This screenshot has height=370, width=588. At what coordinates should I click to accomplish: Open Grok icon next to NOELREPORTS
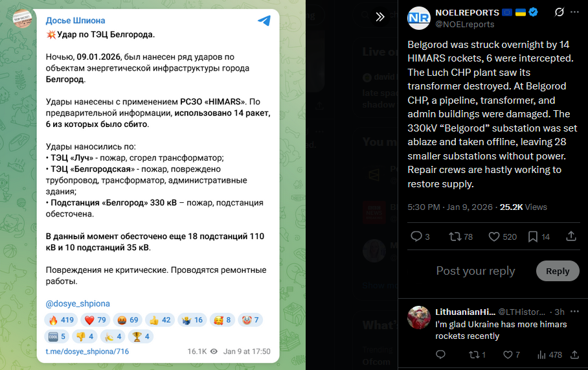point(559,12)
